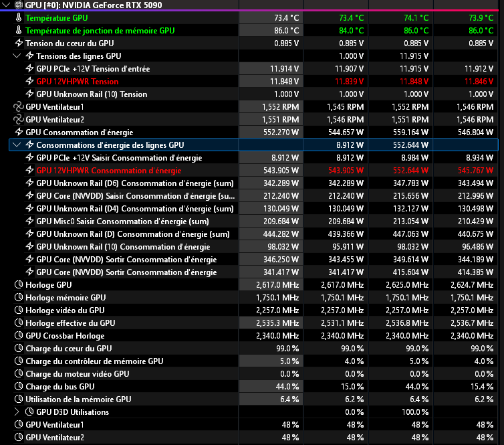Click lightning icon of GPU Unknown Rail (D6) row
Screen dimensions: 504x445
point(29,183)
